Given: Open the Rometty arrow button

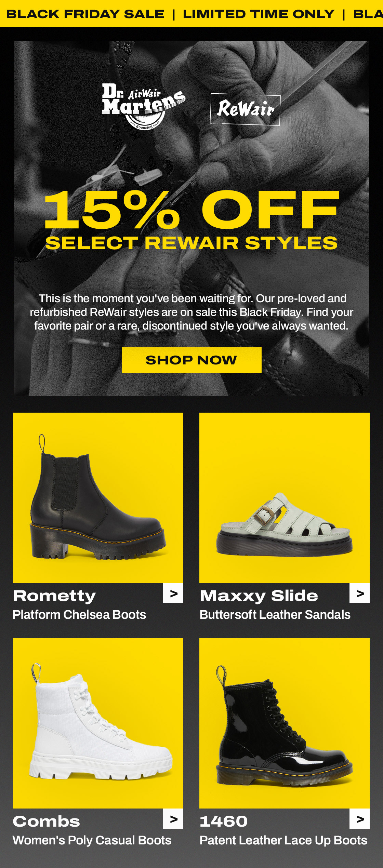Looking at the screenshot, I should [x=173, y=593].
